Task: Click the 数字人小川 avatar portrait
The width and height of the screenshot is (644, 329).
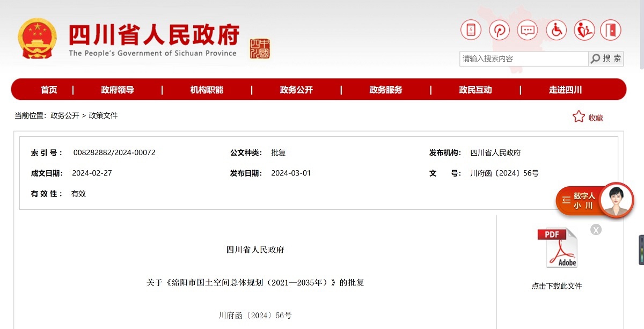Action: (x=616, y=200)
